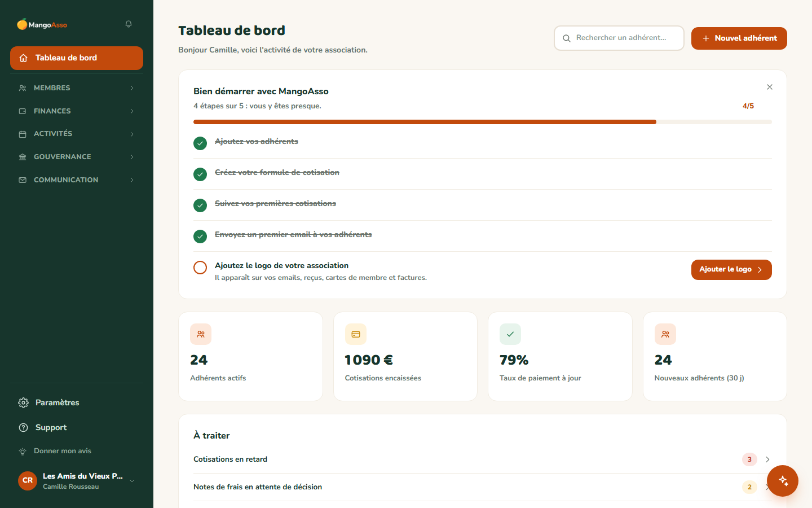Open notifications bell
This screenshot has height=508, width=812.
click(x=129, y=24)
